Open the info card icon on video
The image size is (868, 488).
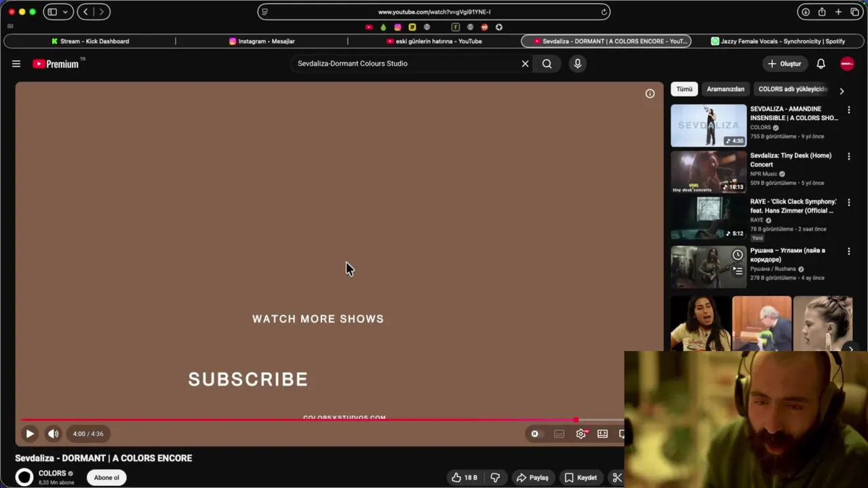[650, 94]
